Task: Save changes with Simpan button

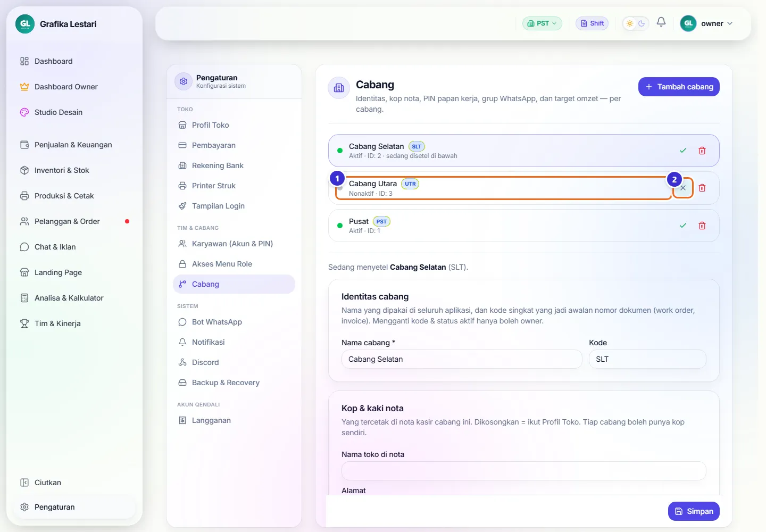Action: (694, 511)
